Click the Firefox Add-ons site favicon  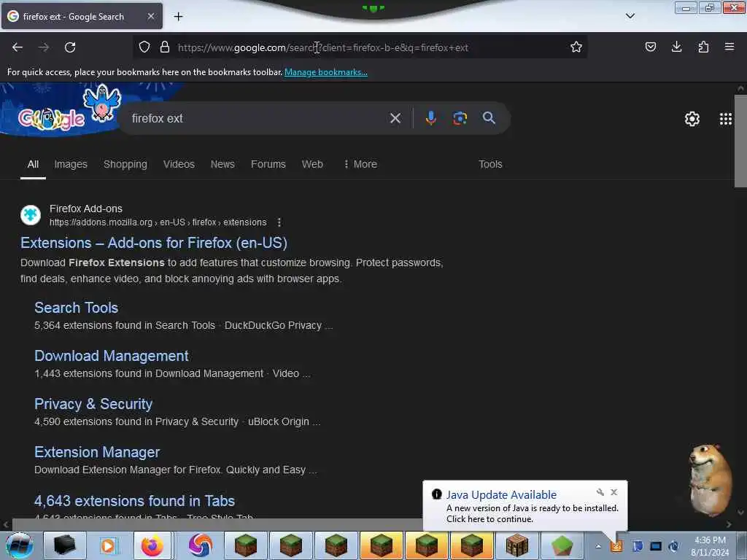pos(31,215)
